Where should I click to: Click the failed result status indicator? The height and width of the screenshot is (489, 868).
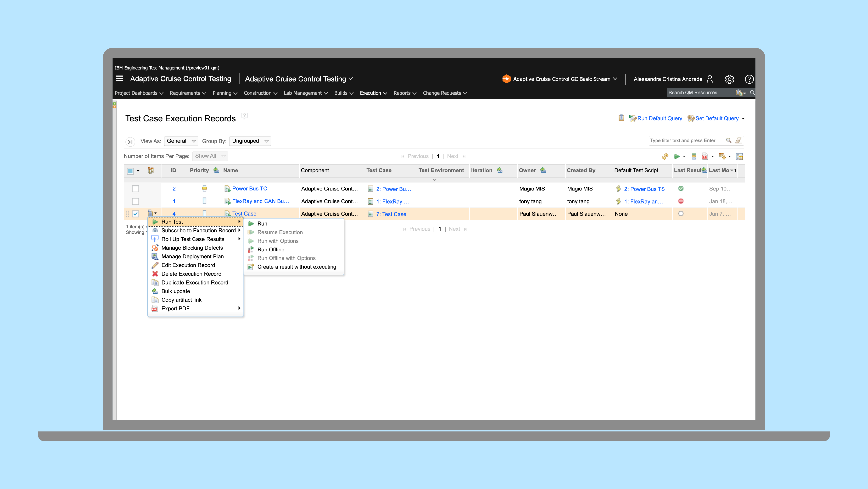[681, 201]
